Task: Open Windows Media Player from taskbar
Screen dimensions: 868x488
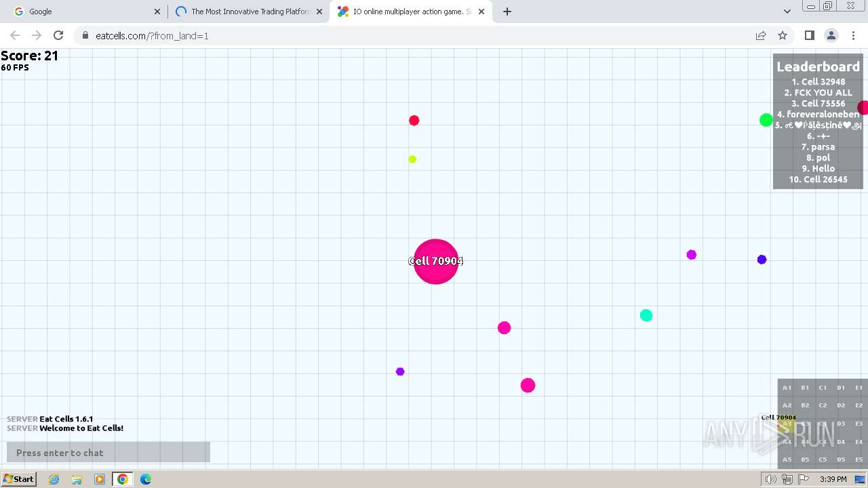Action: click(x=100, y=479)
